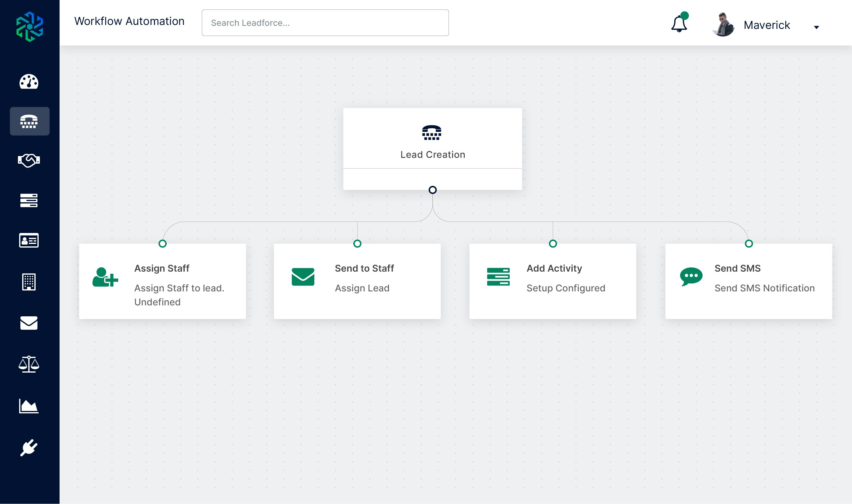This screenshot has width=852, height=504.
Task: Click the telephone icon in Lead Creation node
Action: pyautogui.click(x=432, y=133)
